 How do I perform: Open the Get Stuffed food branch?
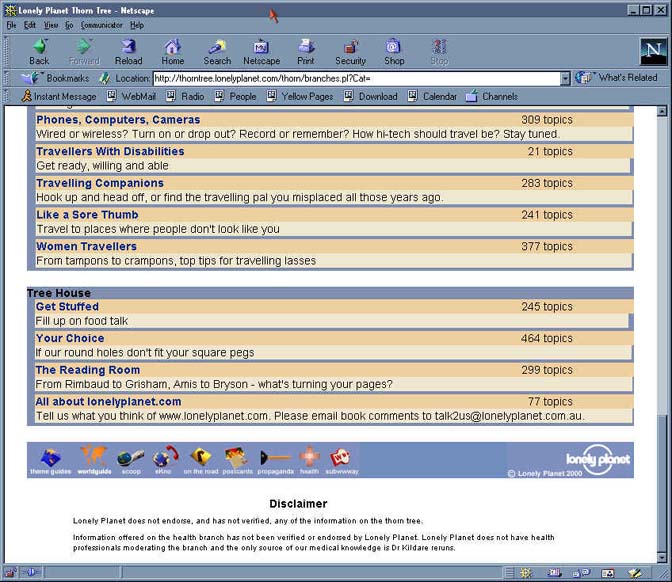(x=67, y=306)
